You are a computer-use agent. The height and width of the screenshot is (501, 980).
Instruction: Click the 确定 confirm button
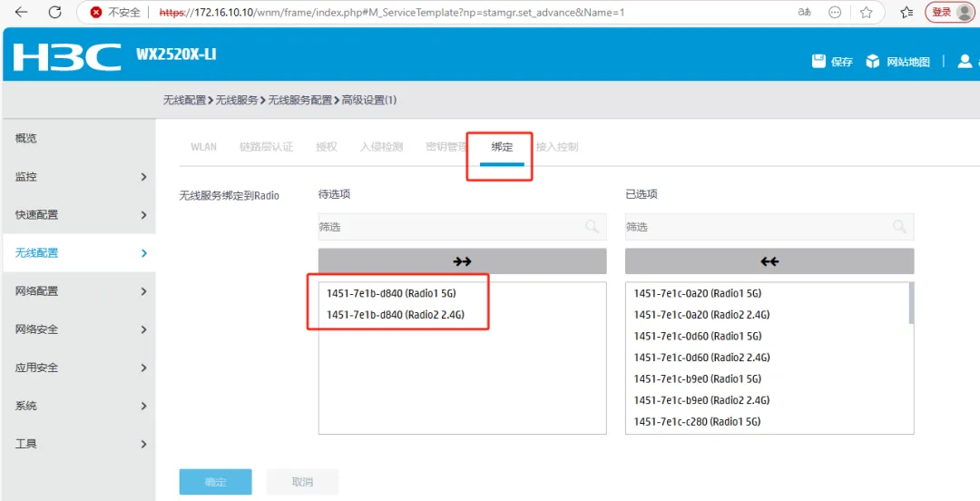(216, 482)
